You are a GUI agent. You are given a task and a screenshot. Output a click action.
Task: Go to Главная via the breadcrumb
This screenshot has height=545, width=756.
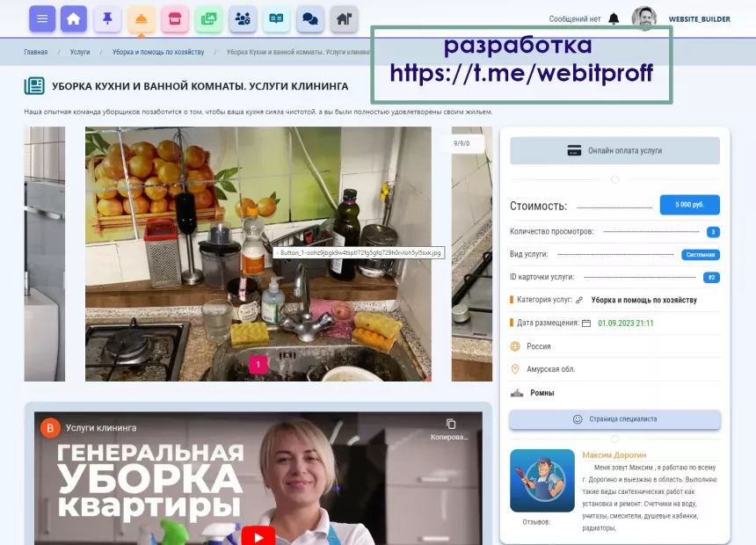coord(39,51)
